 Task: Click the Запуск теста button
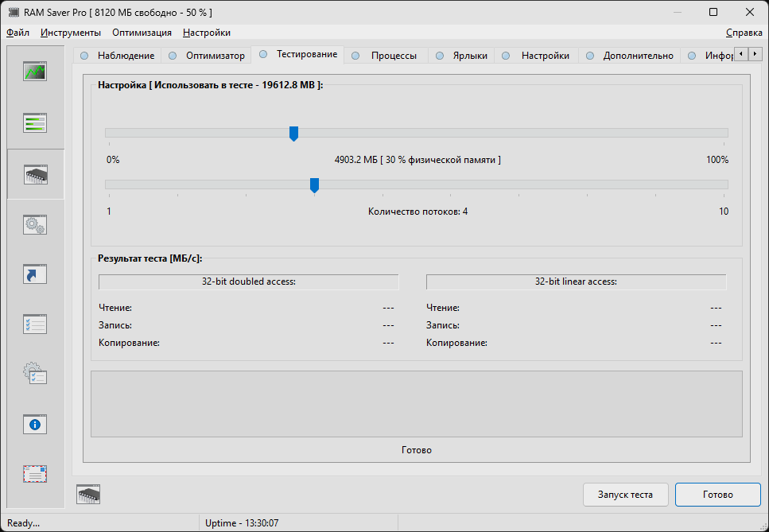pos(625,495)
